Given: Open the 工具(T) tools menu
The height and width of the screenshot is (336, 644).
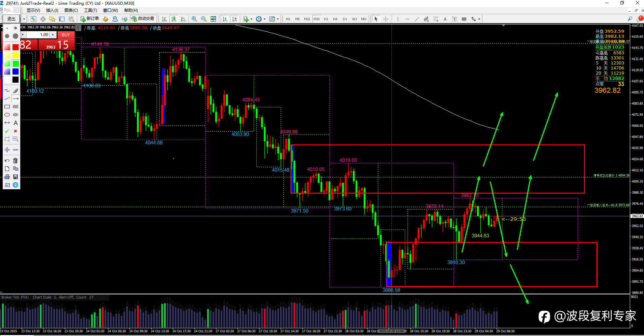Looking at the screenshot, I should [90, 10].
